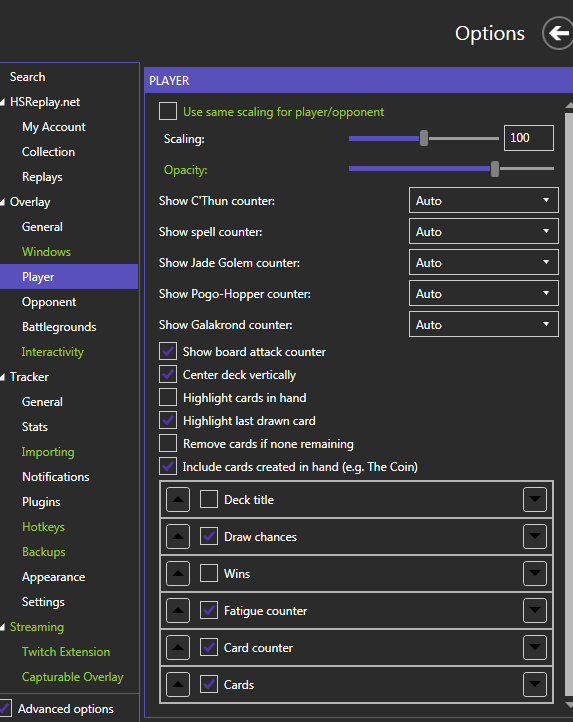
Task: Open Appearance settings
Action: click(53, 577)
